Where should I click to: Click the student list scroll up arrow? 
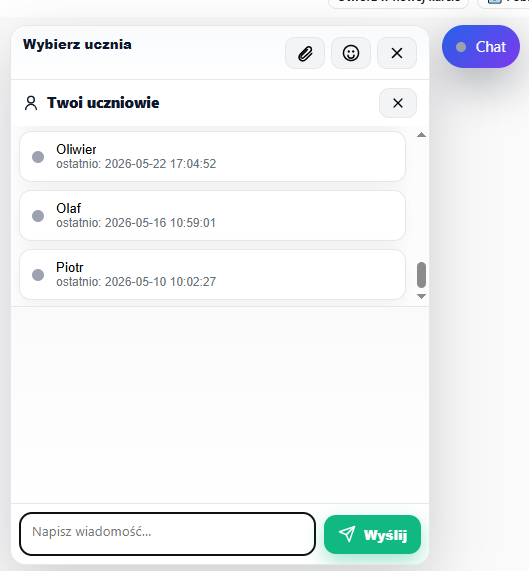tap(421, 135)
